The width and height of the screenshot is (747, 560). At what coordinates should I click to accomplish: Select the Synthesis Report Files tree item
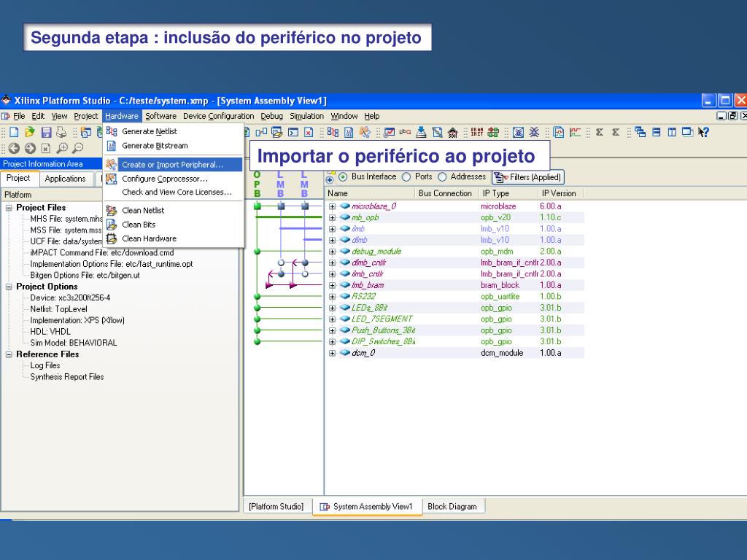pyautogui.click(x=66, y=377)
